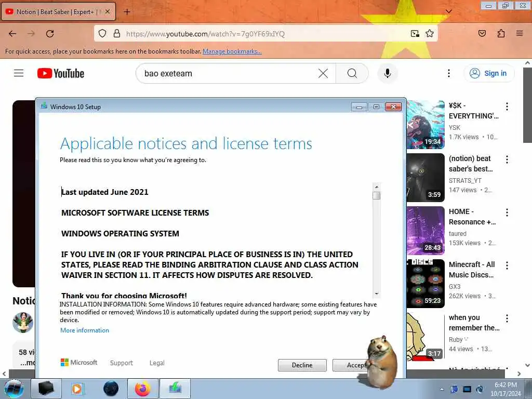Open the black folder taskbar icon
This screenshot has height=399, width=532.
(46, 389)
